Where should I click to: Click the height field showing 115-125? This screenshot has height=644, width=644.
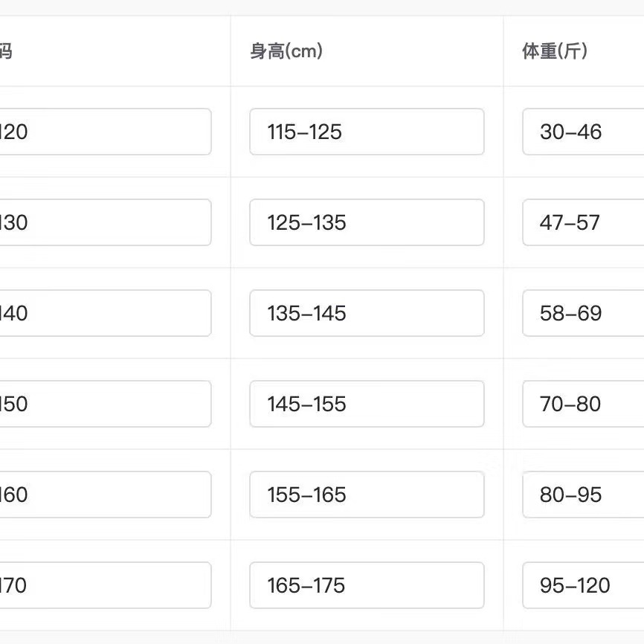coord(367,132)
